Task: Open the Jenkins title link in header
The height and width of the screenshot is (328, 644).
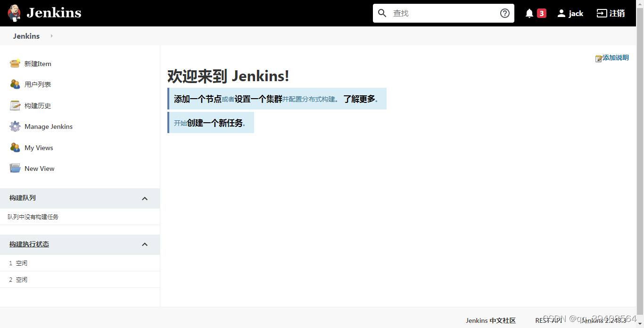Action: (54, 13)
